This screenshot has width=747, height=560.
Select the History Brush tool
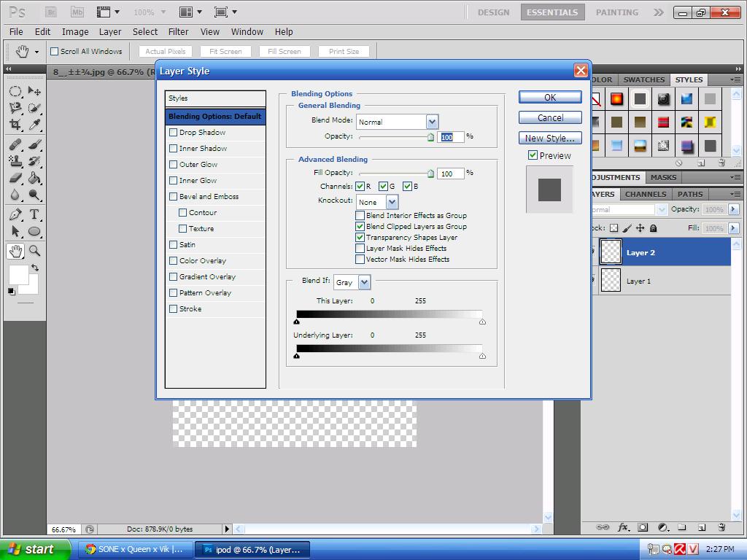tap(34, 161)
